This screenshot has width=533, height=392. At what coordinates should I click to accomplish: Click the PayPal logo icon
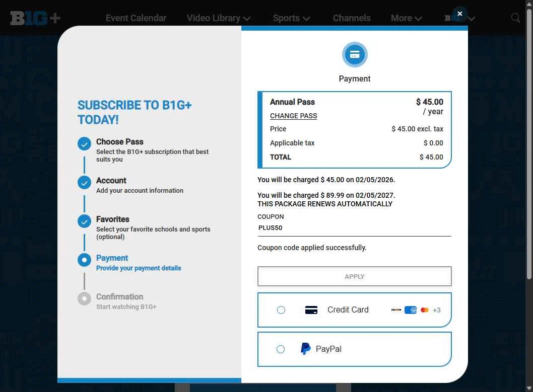pyautogui.click(x=306, y=349)
